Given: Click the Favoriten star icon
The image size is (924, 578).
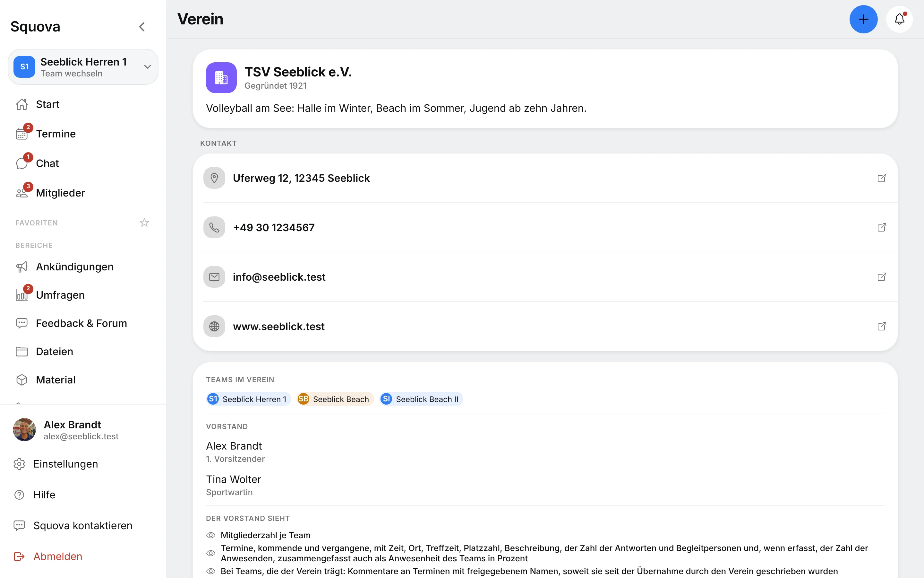Looking at the screenshot, I should [x=144, y=223].
